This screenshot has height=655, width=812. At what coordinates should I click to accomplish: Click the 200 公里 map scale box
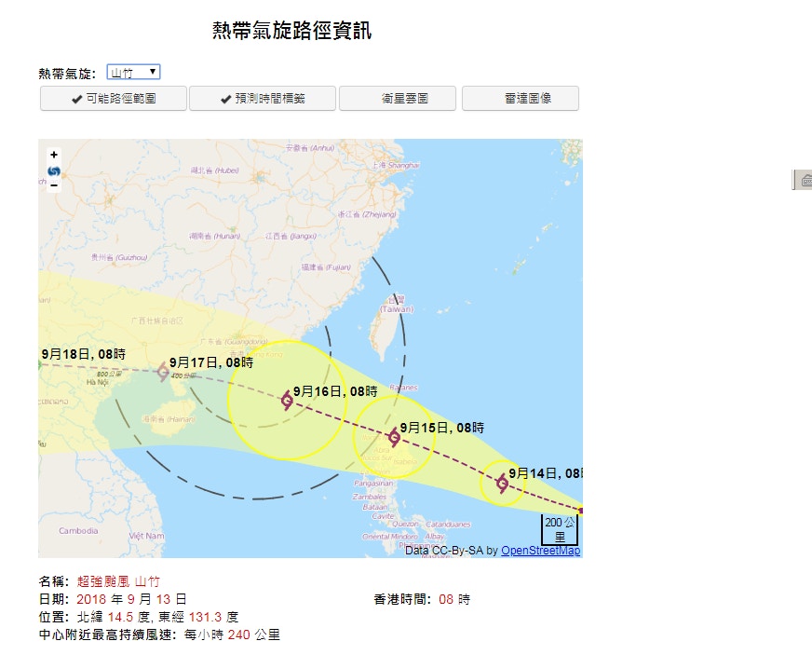[560, 529]
